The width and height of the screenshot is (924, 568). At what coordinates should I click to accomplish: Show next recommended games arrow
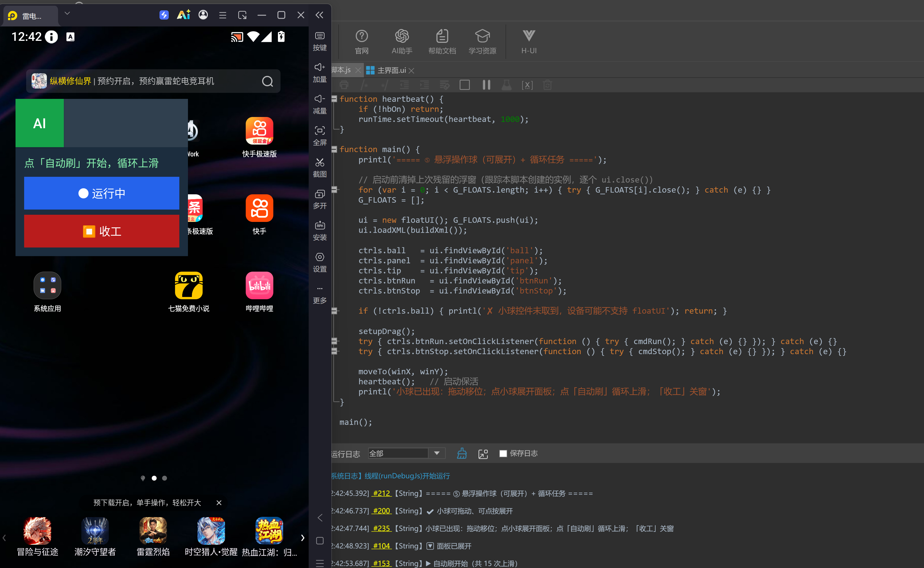click(302, 538)
